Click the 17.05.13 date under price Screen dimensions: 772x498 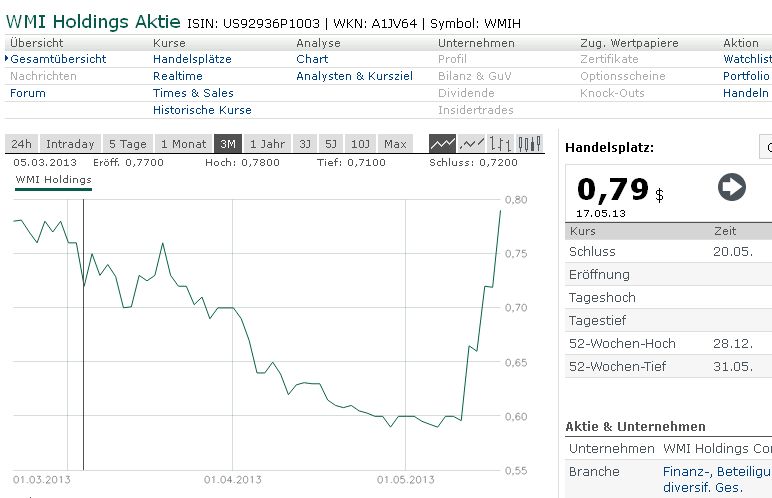[x=601, y=214]
